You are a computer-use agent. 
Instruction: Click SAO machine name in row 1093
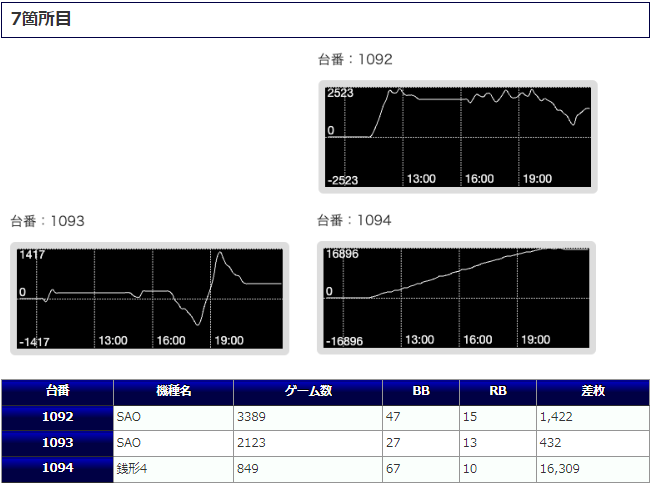(128, 443)
